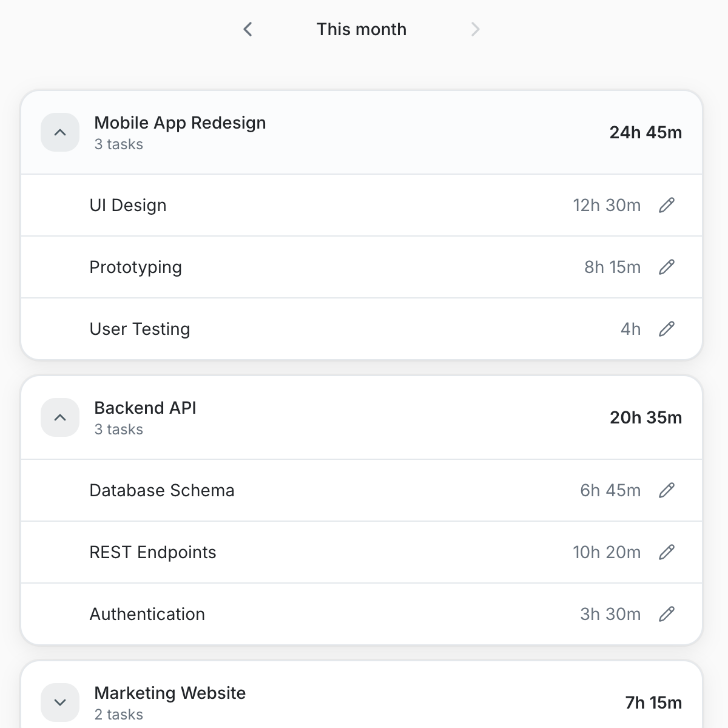The height and width of the screenshot is (728, 728).
Task: Open the edit pencil next to Prototyping
Action: pos(667,267)
